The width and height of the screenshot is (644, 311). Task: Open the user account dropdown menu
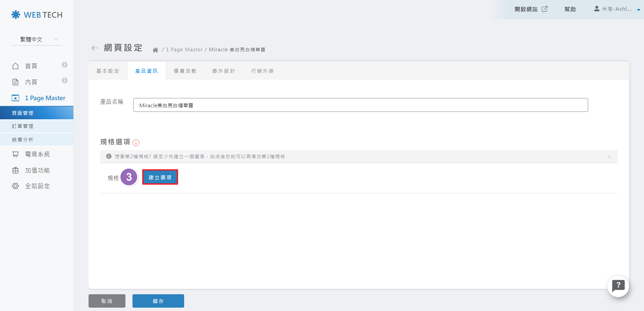[617, 9]
